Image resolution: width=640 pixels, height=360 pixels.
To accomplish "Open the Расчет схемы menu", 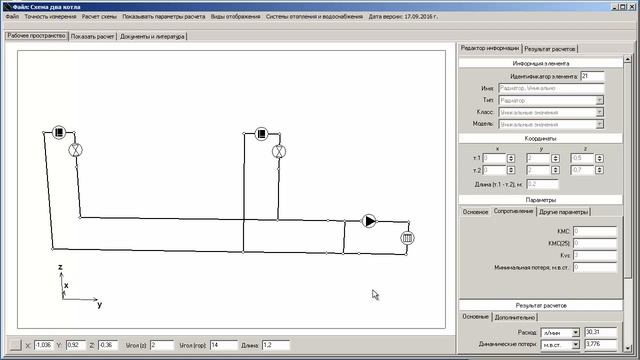I will [x=99, y=17].
